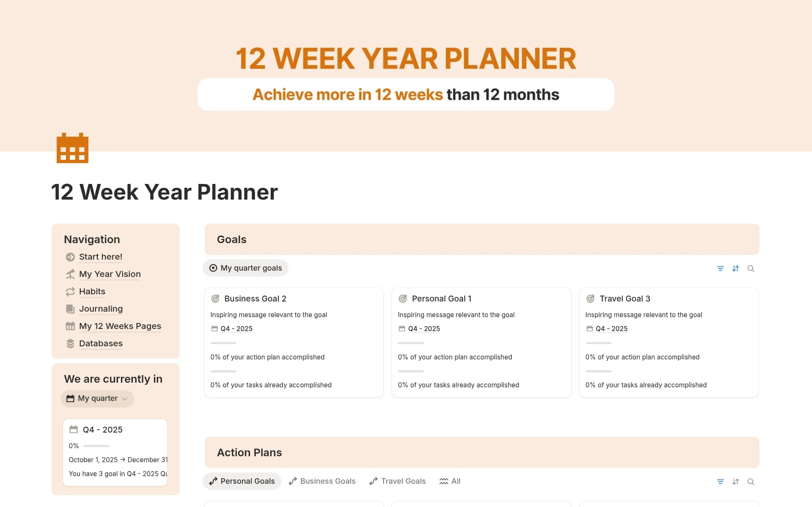The image size is (812, 507).
Task: Select the Q4 - 2025 date tag on Personal Goal 1
Action: pyautogui.click(x=424, y=328)
